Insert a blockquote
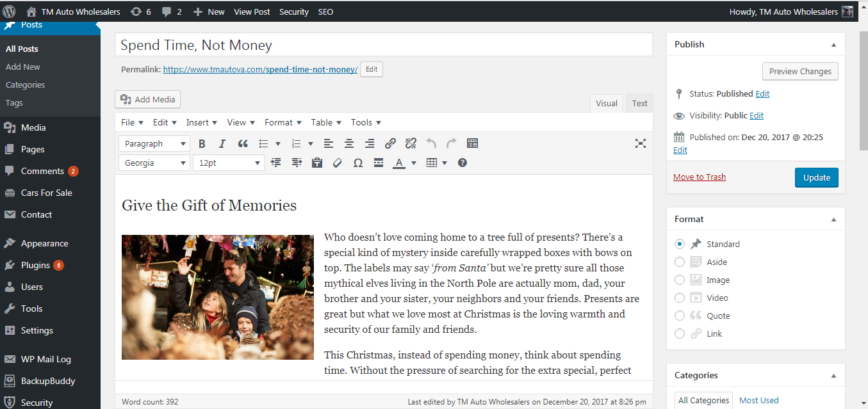Viewport: 868px width, 409px height. click(x=243, y=143)
